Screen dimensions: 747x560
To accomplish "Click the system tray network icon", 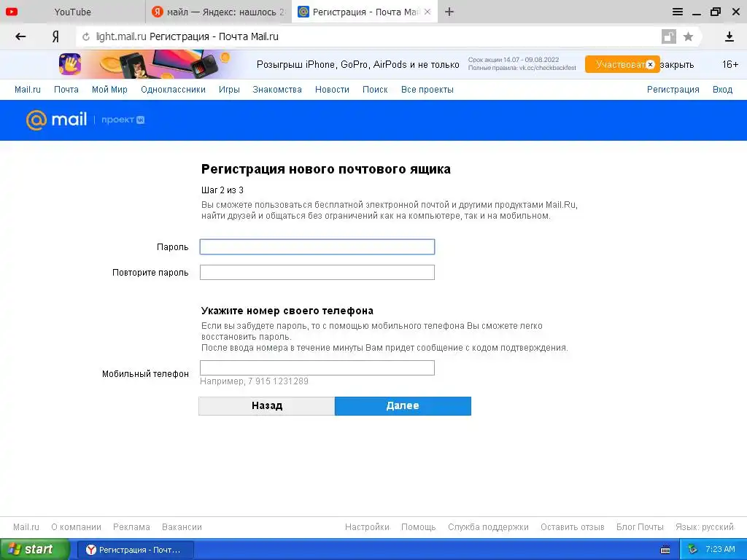I will click(x=693, y=550).
